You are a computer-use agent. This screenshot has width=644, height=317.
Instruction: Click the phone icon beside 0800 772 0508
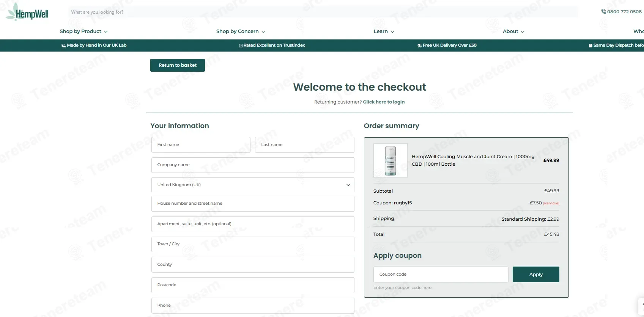[603, 12]
